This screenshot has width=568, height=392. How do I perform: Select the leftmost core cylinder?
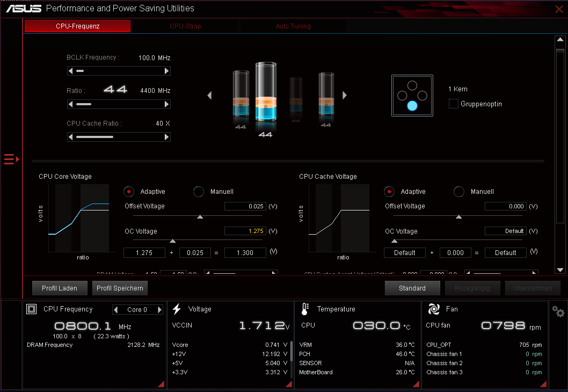coord(241,93)
